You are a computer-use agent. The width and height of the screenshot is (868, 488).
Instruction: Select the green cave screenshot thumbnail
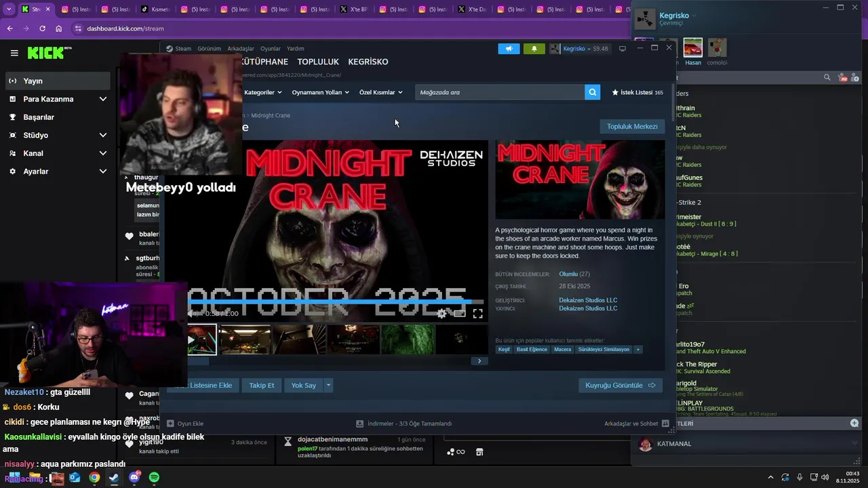click(x=408, y=340)
